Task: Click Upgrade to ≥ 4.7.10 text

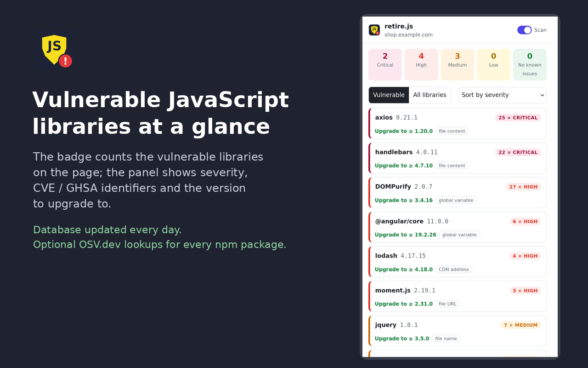Action: tap(404, 166)
